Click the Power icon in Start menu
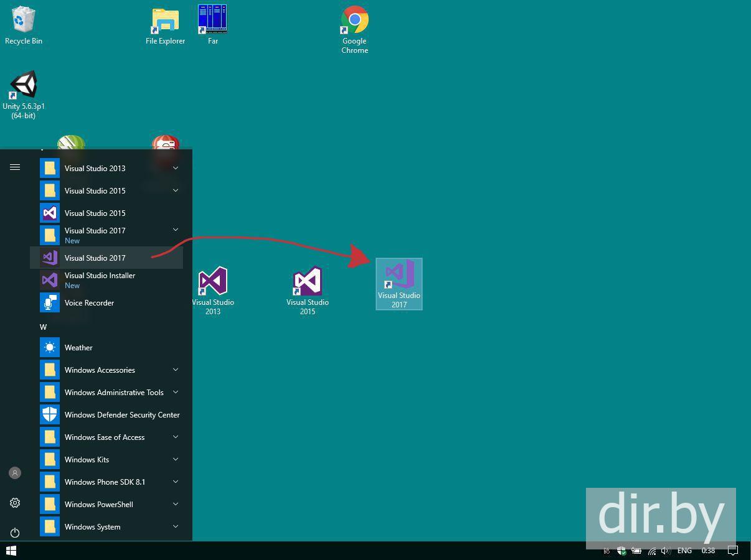Screen dimensions: 751x560 [15, 533]
